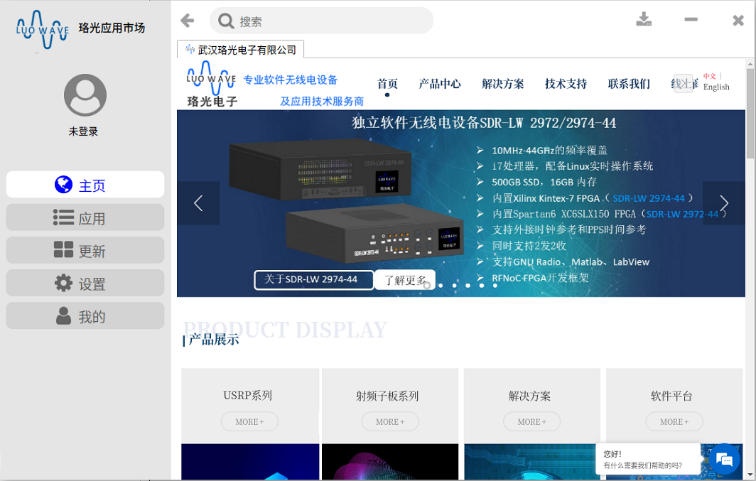756x481 pixels.
Task: Open the USRP系列 product thumbnail image
Action: click(x=250, y=461)
